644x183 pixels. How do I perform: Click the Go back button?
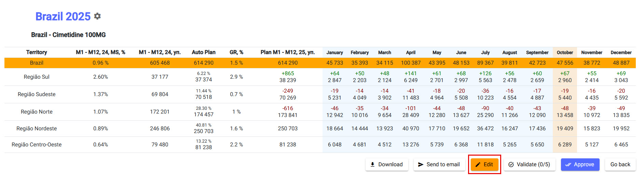point(620,165)
